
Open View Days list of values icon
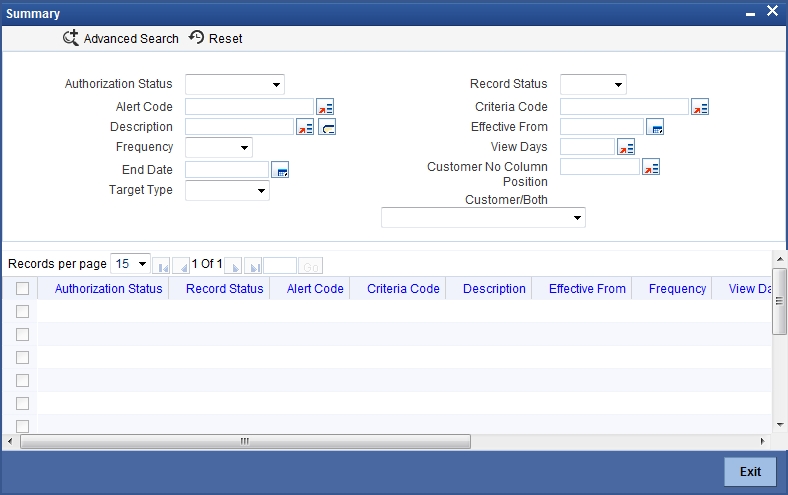(x=626, y=147)
